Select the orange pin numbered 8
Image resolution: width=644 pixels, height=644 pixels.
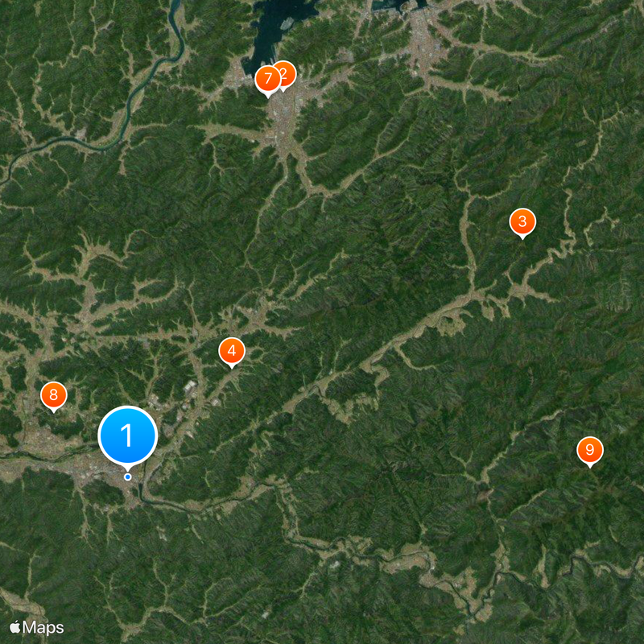click(x=54, y=395)
